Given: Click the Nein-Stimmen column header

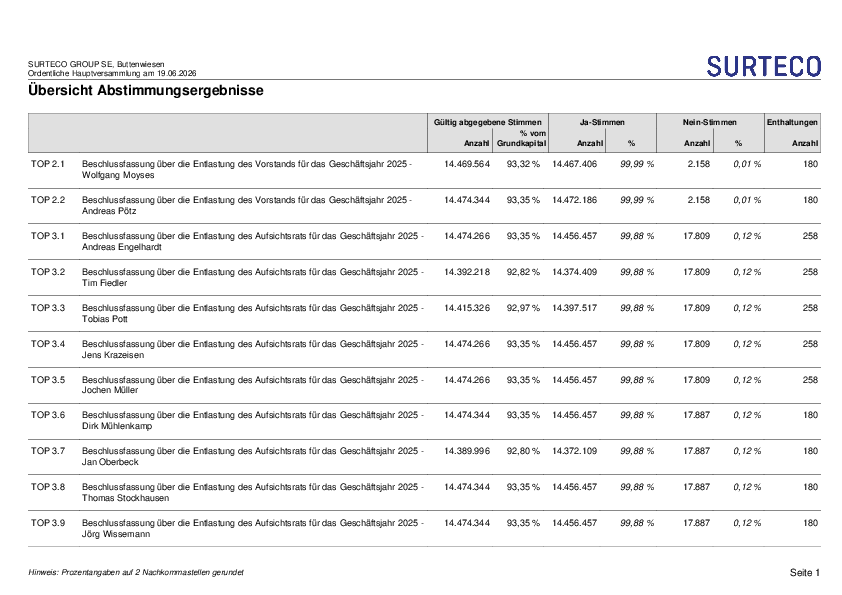Looking at the screenshot, I should 709,122.
